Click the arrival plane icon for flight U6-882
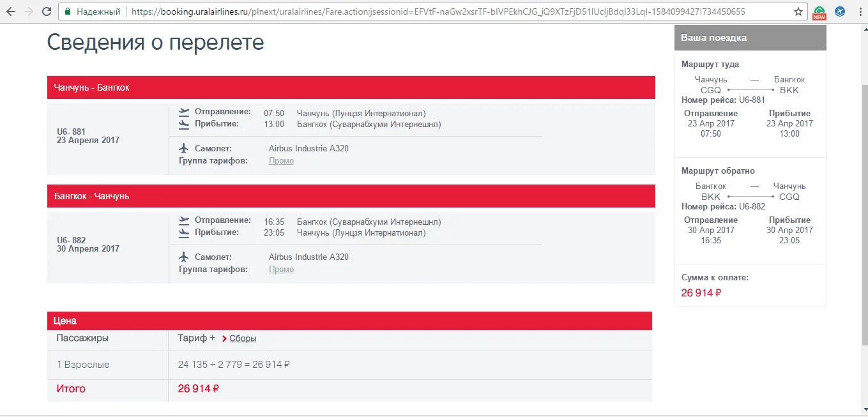868x417 pixels. [185, 232]
